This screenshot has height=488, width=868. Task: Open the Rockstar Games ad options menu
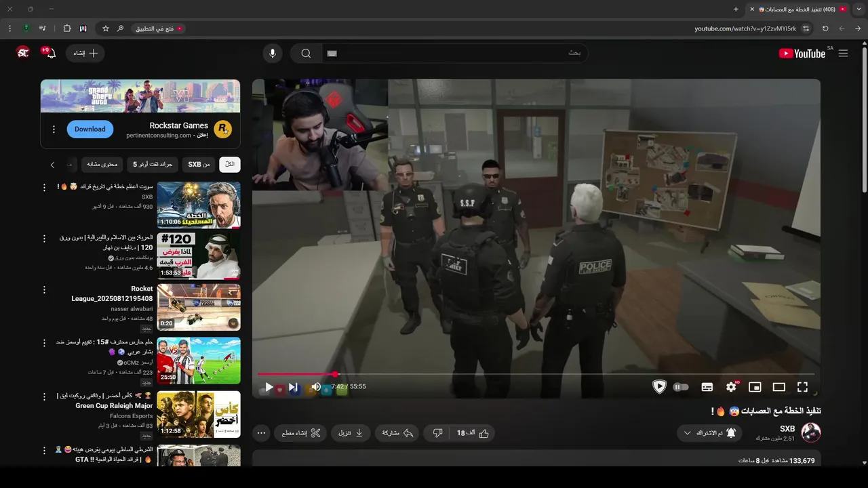coord(54,129)
